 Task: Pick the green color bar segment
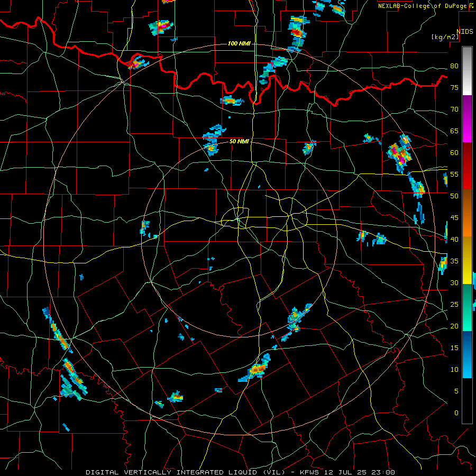467,307
